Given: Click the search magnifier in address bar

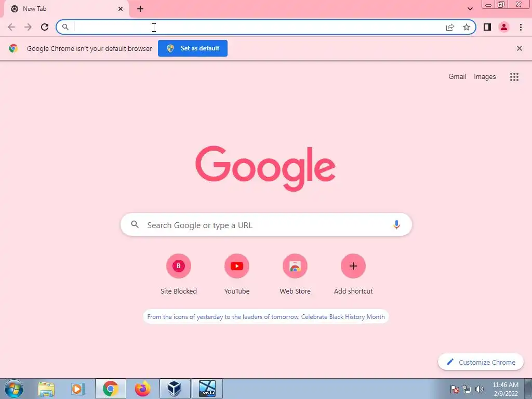Looking at the screenshot, I should coord(65,27).
